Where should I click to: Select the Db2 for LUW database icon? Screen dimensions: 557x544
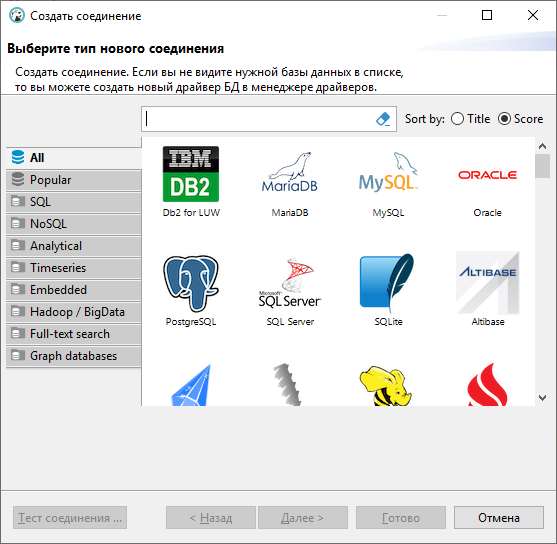click(x=191, y=174)
